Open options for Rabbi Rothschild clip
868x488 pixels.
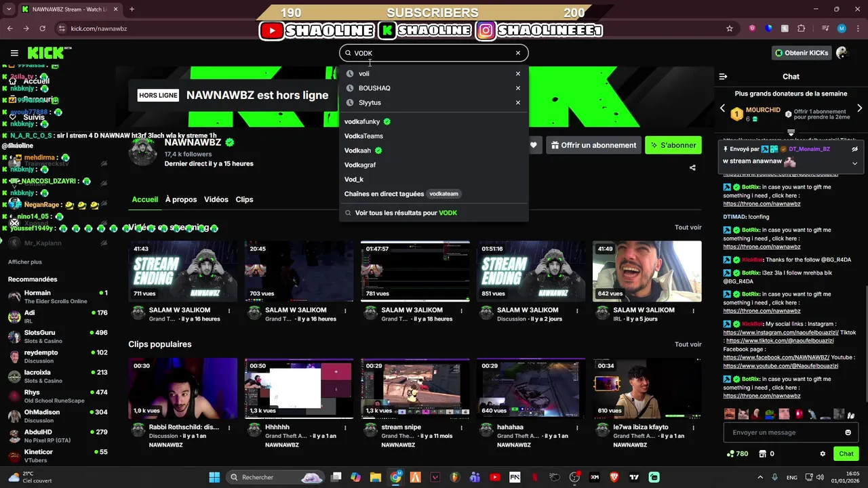[229, 428]
